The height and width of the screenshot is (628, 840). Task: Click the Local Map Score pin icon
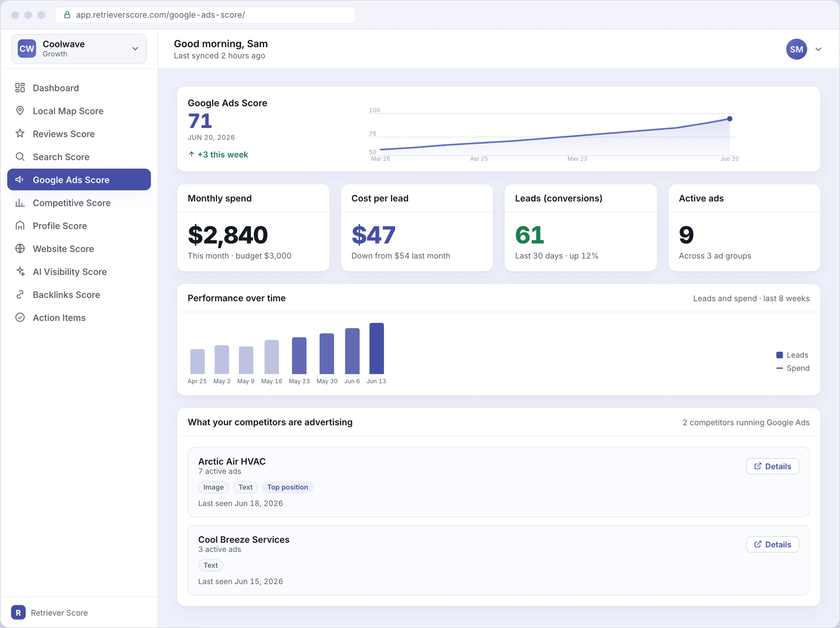[20, 111]
